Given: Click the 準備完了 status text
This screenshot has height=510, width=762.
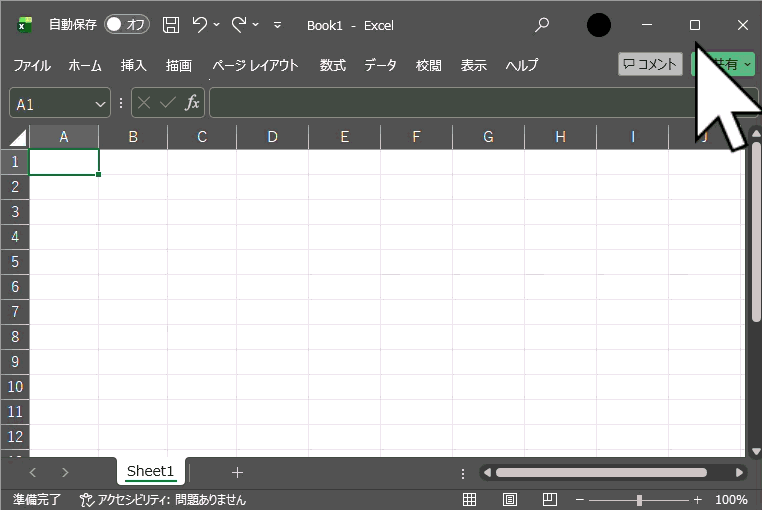Looking at the screenshot, I should 37,499.
